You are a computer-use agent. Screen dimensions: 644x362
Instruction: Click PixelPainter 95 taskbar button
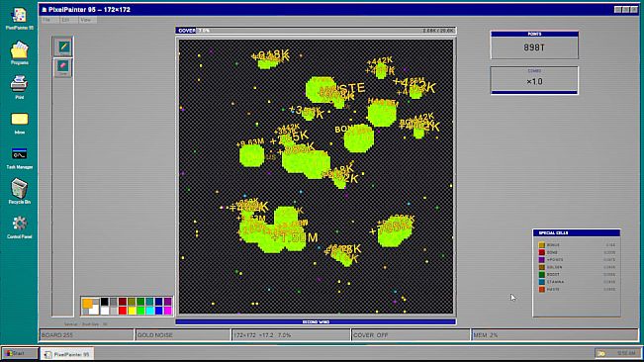(67, 354)
